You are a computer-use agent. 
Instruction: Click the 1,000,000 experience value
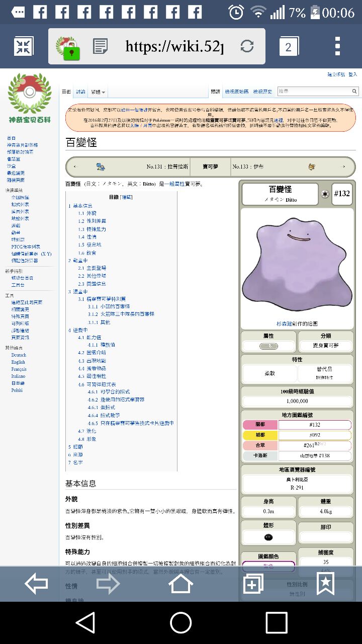[x=297, y=401]
